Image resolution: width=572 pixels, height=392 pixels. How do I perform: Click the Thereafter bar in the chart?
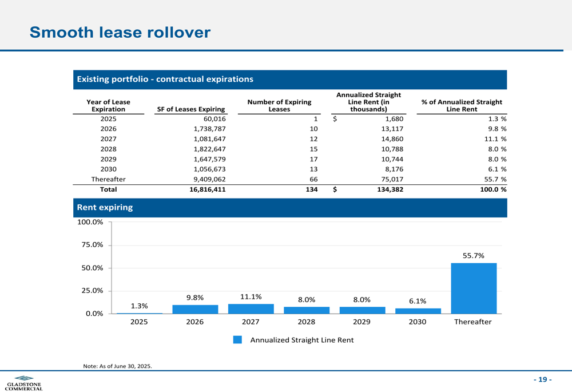(474, 288)
